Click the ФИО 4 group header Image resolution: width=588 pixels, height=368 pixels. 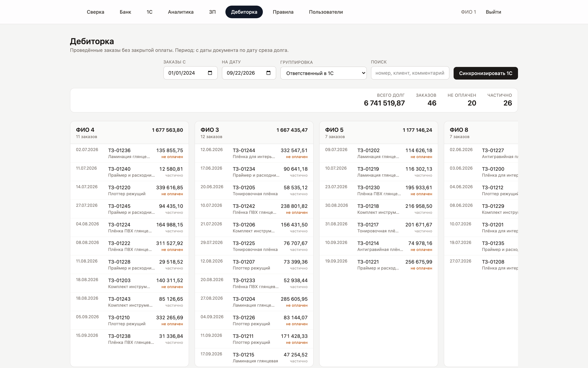click(x=129, y=133)
